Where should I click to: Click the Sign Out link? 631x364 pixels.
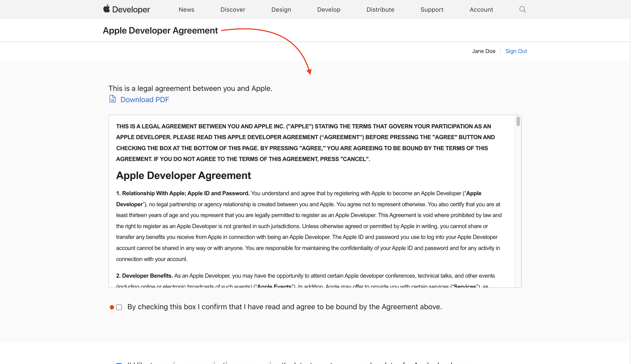click(516, 51)
